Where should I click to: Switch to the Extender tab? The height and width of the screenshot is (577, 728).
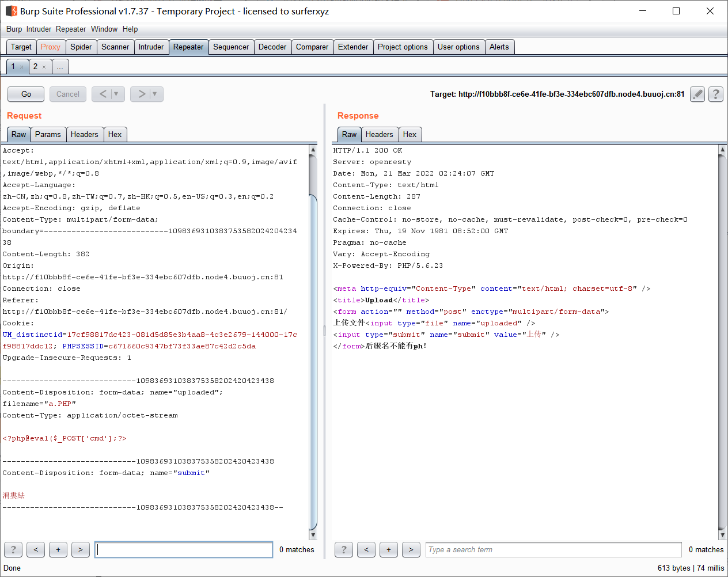pyautogui.click(x=353, y=47)
